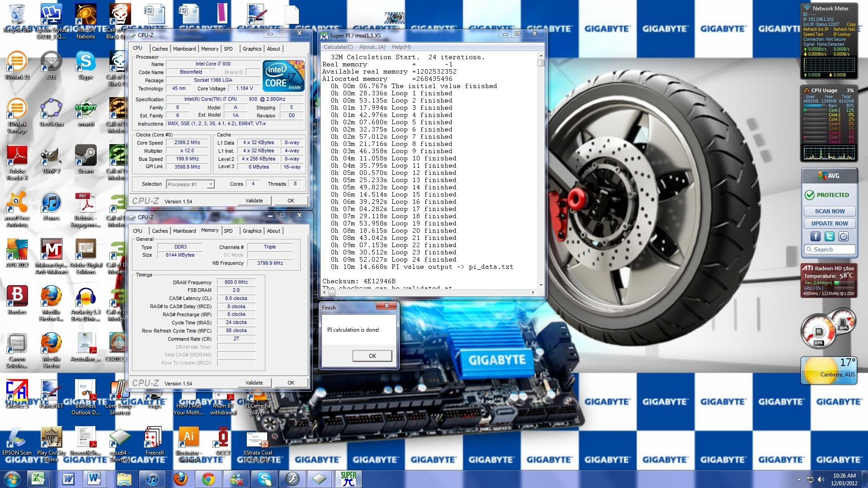Click the AVG gadget Search field
The width and height of the screenshot is (868, 488).
coord(830,249)
